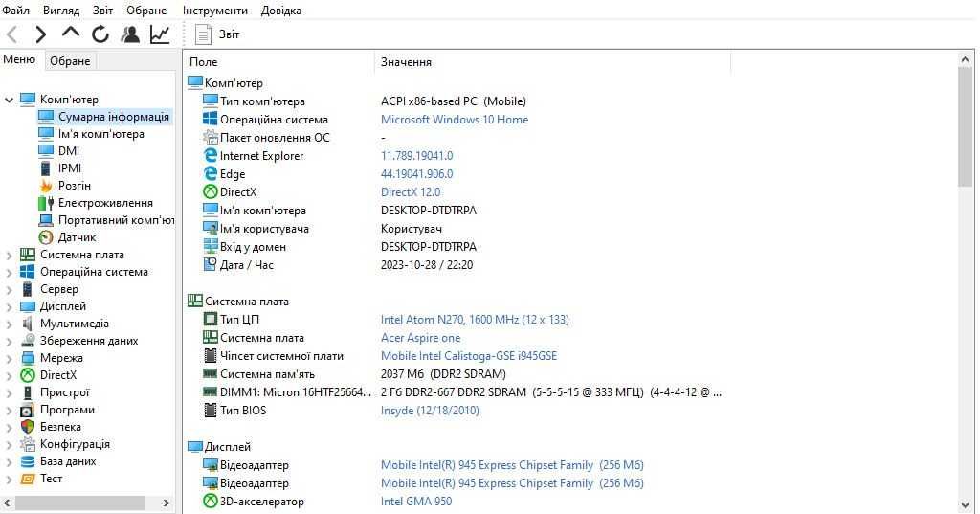The height and width of the screenshot is (514, 980).
Task: Click the Сервер icon in the tree
Action: (x=28, y=289)
